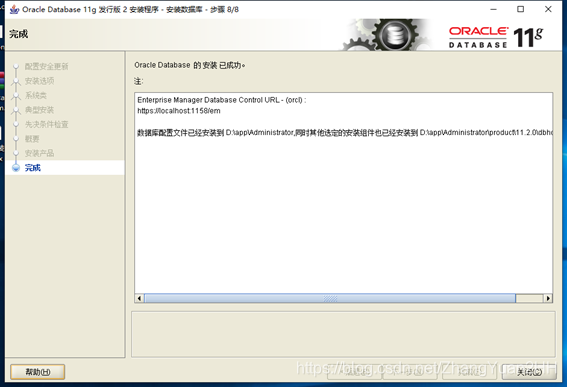Click the 注: label above the notes box
567x387 pixels.
[138, 81]
